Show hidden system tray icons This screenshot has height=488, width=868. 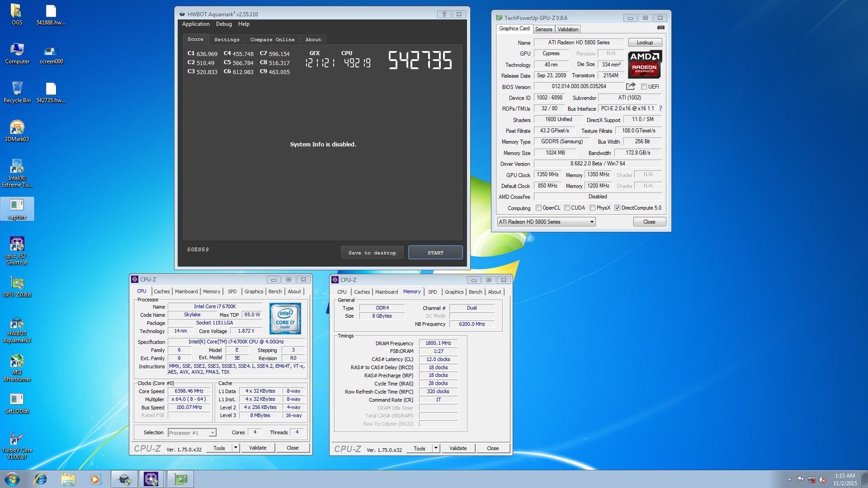click(789, 479)
